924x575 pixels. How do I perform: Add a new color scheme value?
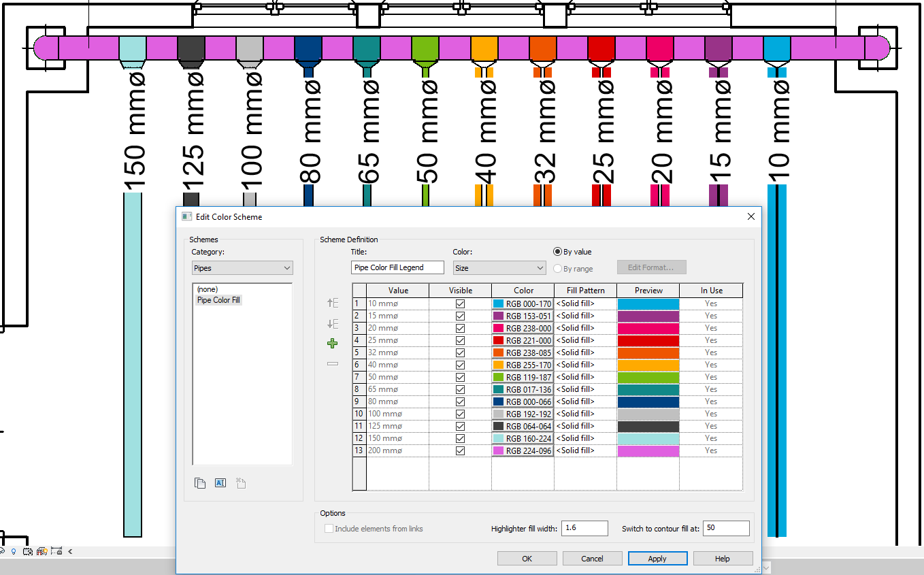(333, 343)
